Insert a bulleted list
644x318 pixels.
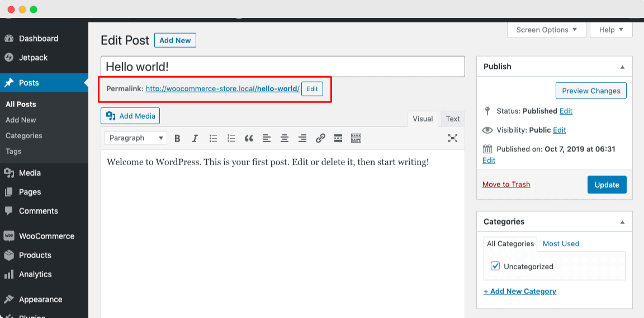pos(213,138)
